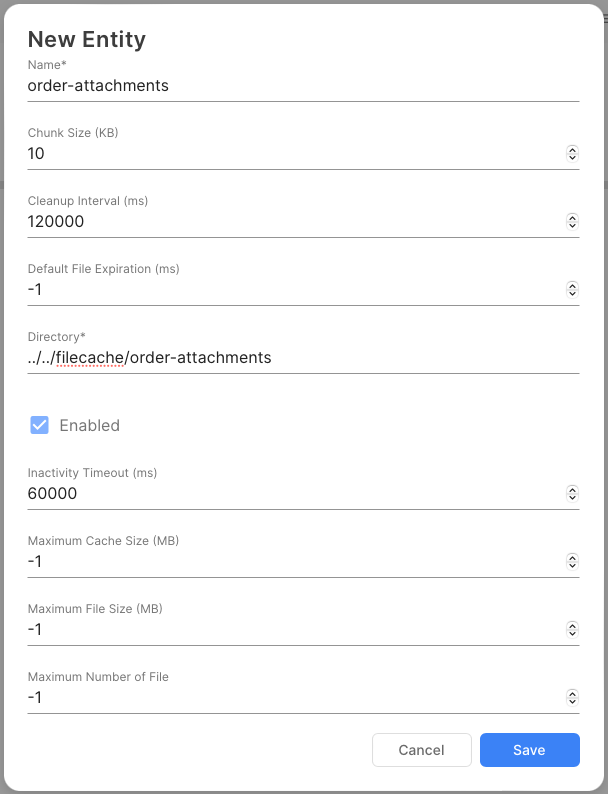
Task: Click the Maximum File Size stepper arrows
Action: [x=572, y=630]
